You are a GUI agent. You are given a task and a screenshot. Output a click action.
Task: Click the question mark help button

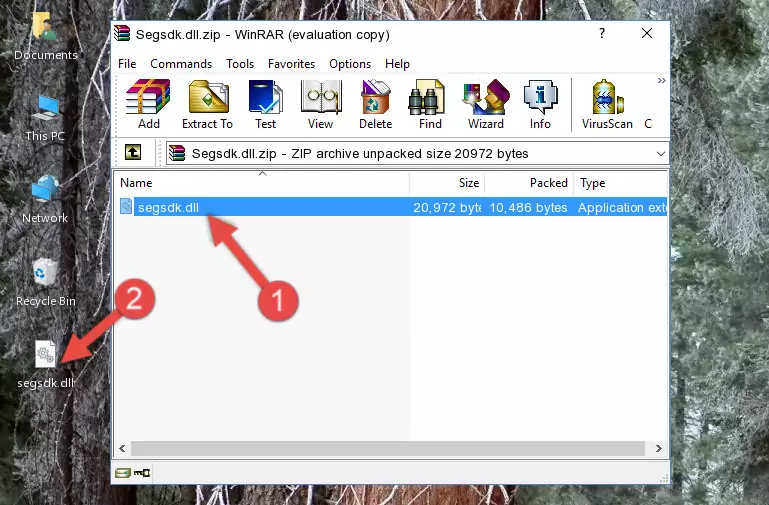[x=602, y=33]
